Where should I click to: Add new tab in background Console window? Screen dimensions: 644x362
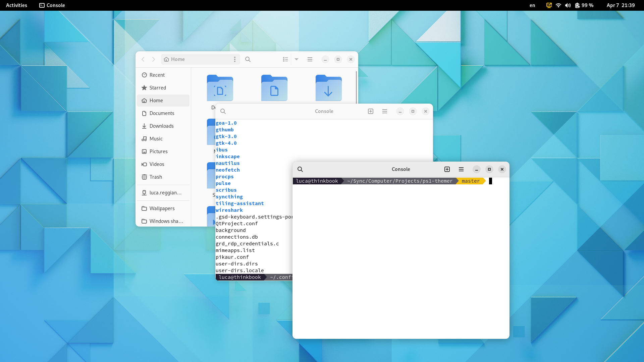click(371, 111)
